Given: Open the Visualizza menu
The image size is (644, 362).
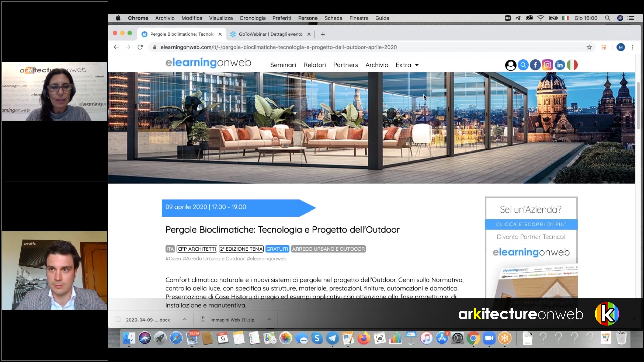Looking at the screenshot, I should 221,18.
